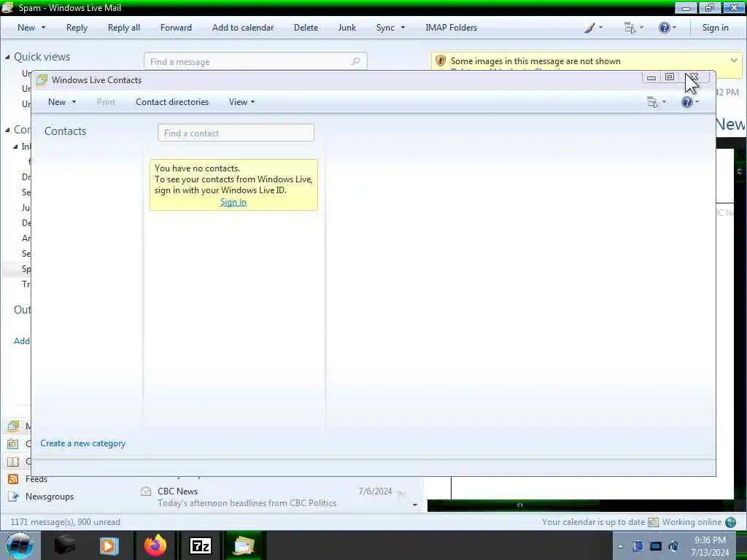Viewport: 747px width, 560px height.
Task: Expand the image warning bar chevron
Action: click(x=734, y=61)
